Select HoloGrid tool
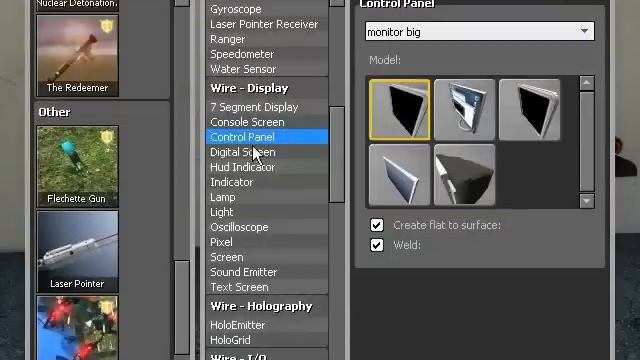 (x=267, y=340)
